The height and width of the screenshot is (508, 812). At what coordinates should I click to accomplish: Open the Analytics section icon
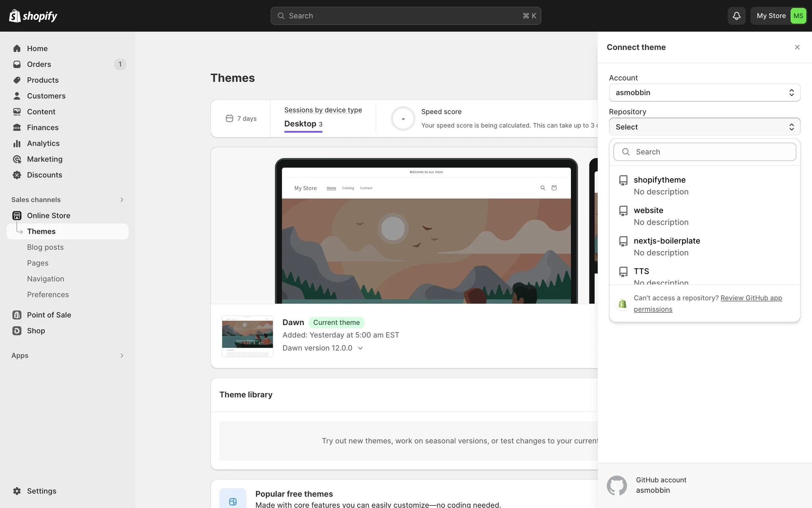[17, 144]
